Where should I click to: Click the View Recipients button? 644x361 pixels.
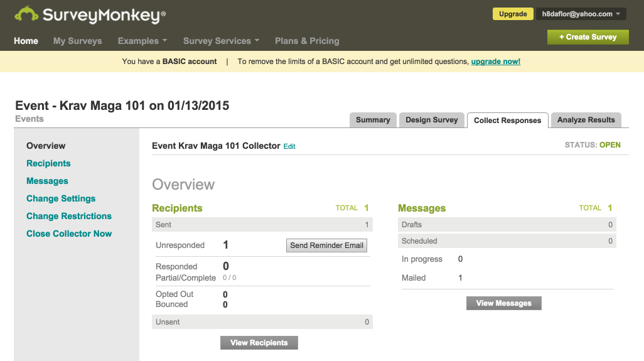tap(259, 343)
